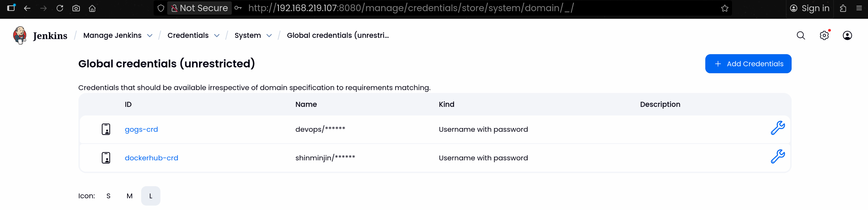Screen dimensions: 868x210
Task: Click the credential icon beside gogs-crd
Action: [x=106, y=129]
